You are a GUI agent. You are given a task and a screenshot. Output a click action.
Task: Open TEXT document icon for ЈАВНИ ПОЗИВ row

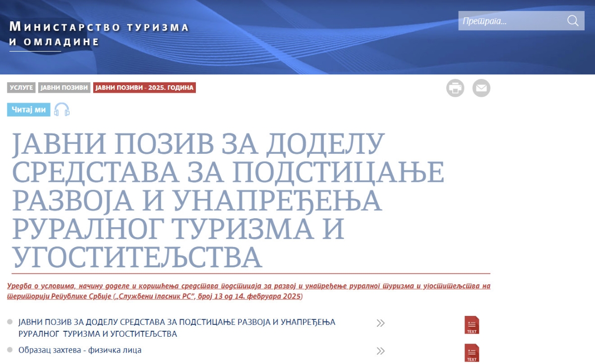coord(472,325)
